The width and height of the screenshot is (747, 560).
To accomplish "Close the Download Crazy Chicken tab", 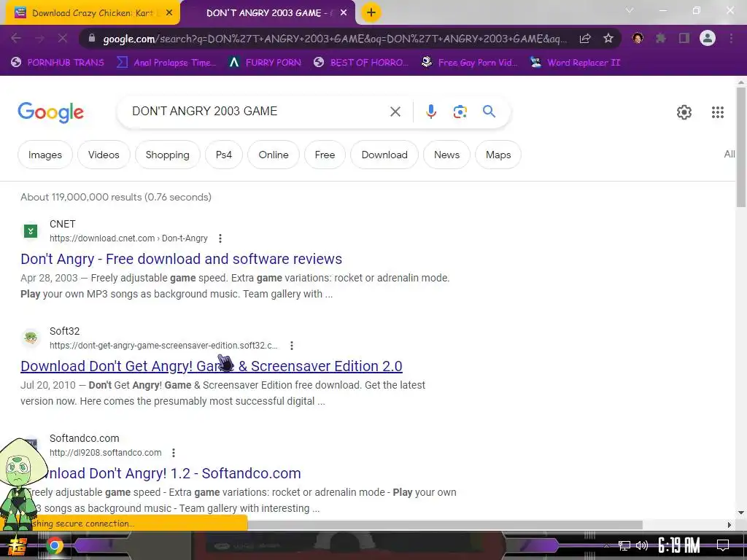I will click(169, 13).
